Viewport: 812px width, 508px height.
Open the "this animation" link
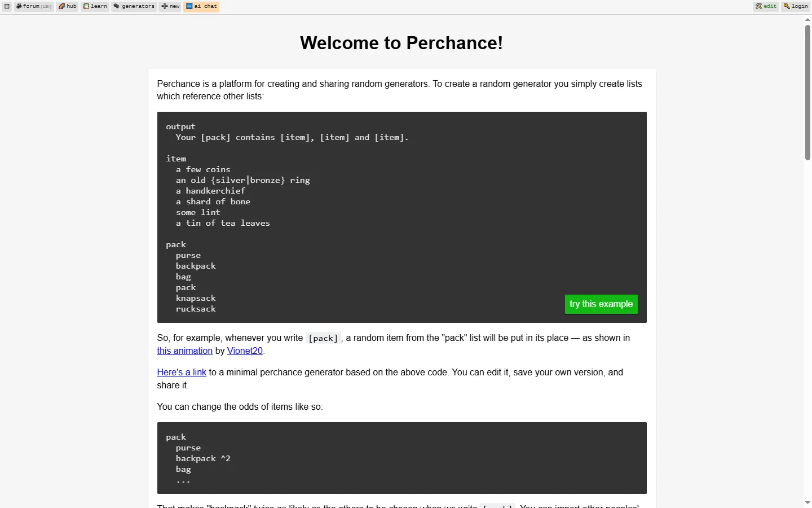pyautogui.click(x=184, y=351)
